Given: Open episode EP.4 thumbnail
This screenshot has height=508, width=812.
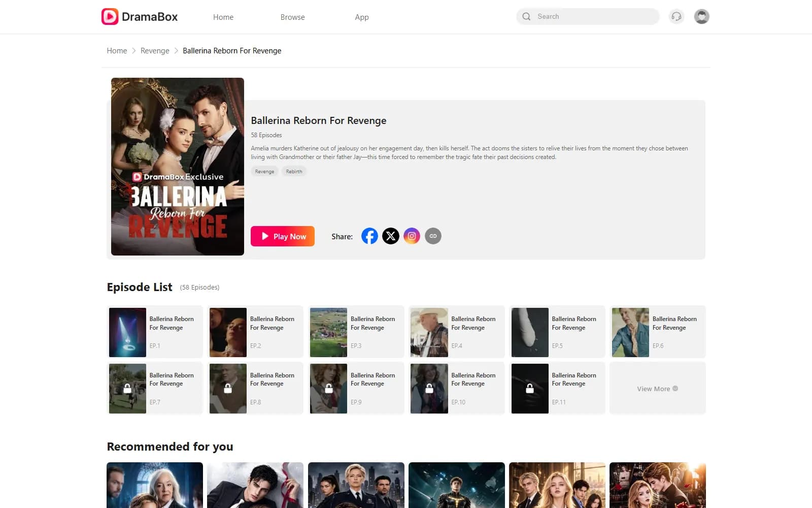Looking at the screenshot, I should 429,332.
